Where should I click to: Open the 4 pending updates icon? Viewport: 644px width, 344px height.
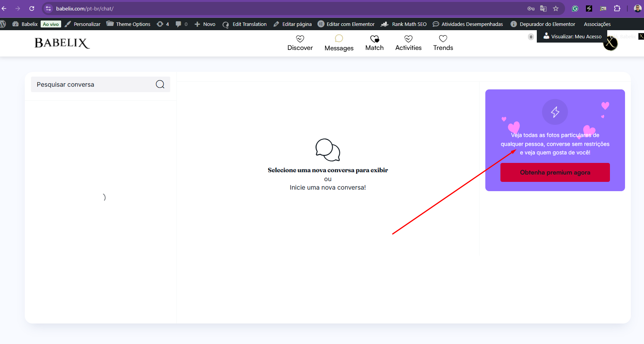click(x=163, y=24)
